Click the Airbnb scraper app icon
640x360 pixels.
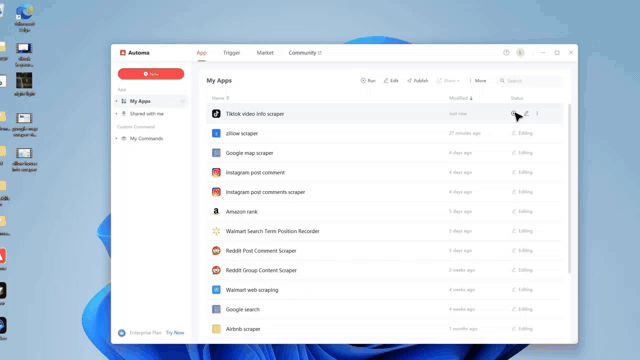216,329
